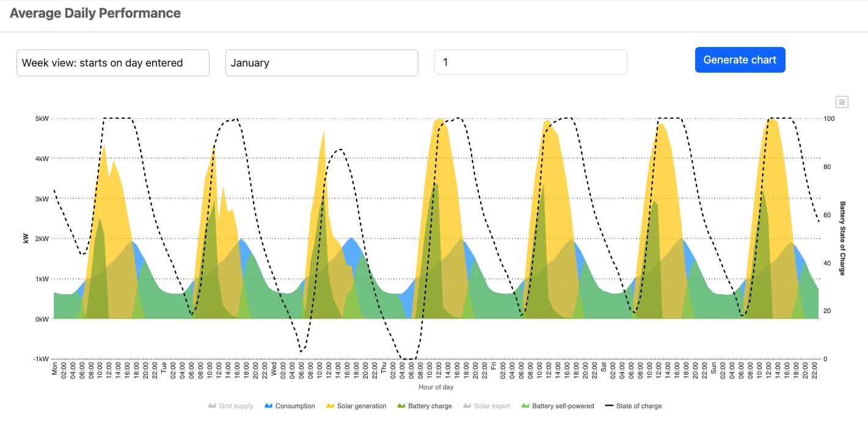Open the January month dropdown
Screen dimensions: 868x429
pos(322,63)
